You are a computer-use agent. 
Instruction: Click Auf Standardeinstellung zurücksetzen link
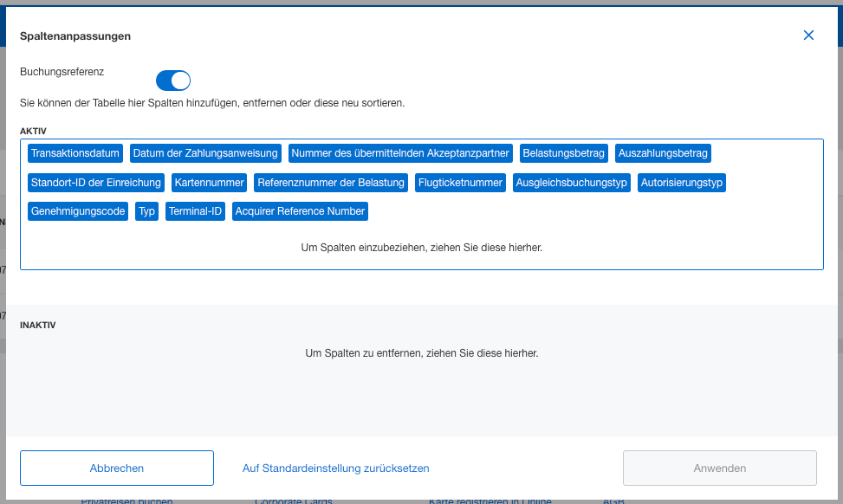pyautogui.click(x=335, y=468)
